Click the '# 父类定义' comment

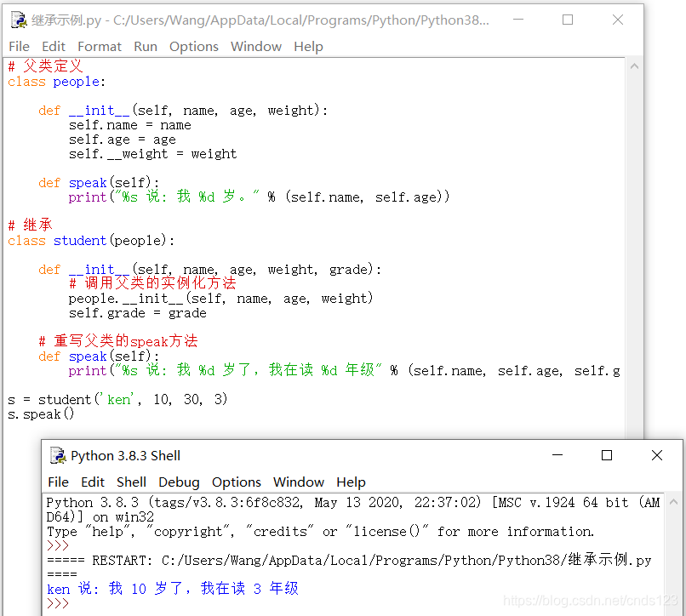[45, 66]
